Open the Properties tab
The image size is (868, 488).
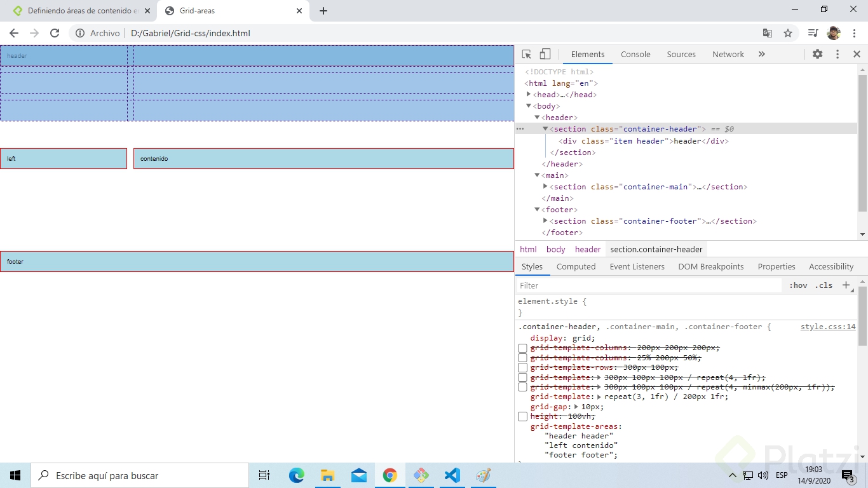tap(776, 266)
